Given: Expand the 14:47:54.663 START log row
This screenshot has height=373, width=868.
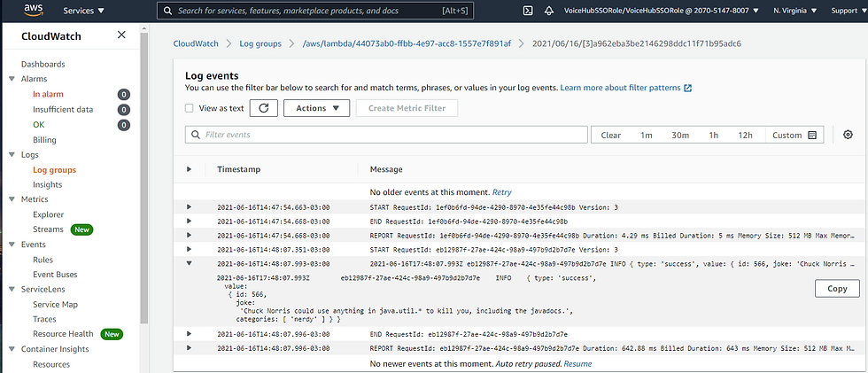Looking at the screenshot, I should (x=189, y=207).
